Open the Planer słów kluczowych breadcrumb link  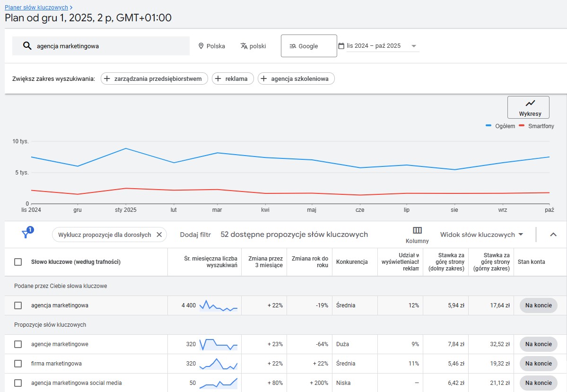click(36, 8)
